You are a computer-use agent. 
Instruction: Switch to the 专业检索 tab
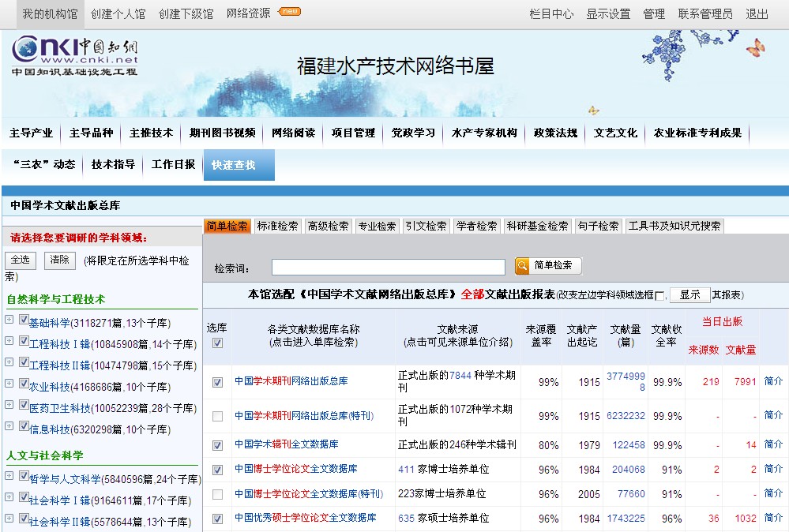378,227
